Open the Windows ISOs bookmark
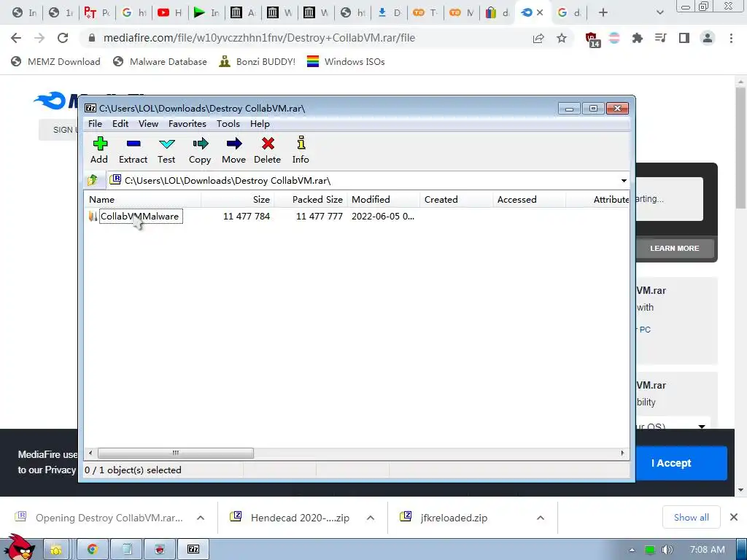Image resolution: width=747 pixels, height=560 pixels. pyautogui.click(x=346, y=61)
